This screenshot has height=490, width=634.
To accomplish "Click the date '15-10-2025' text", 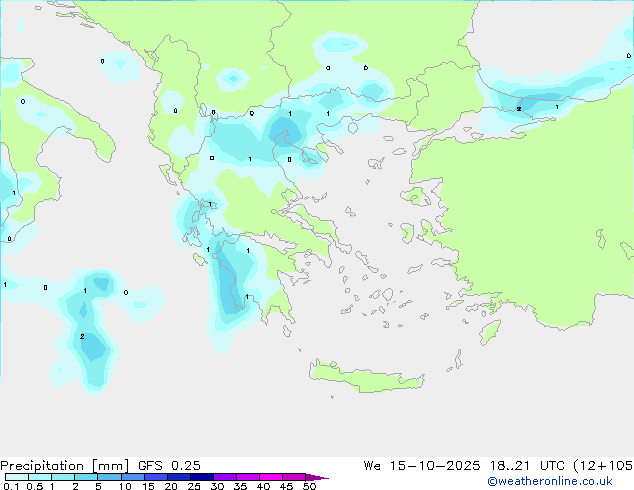I will click(435, 466).
